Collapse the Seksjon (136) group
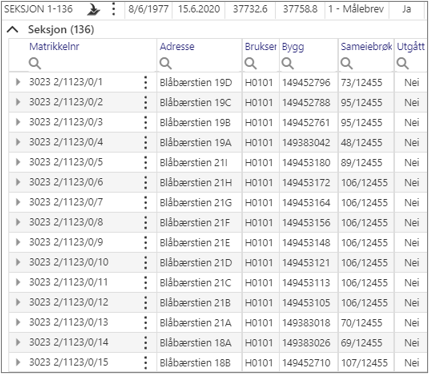 click(x=12, y=30)
